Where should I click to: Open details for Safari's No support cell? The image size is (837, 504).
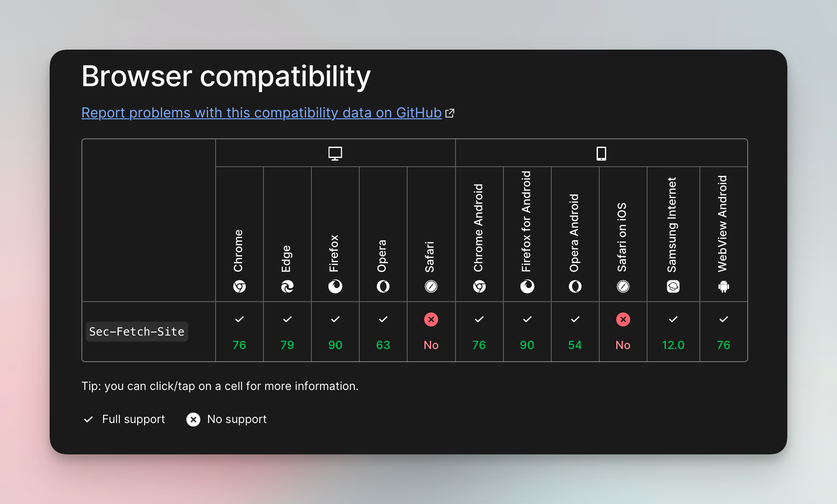pos(431,332)
